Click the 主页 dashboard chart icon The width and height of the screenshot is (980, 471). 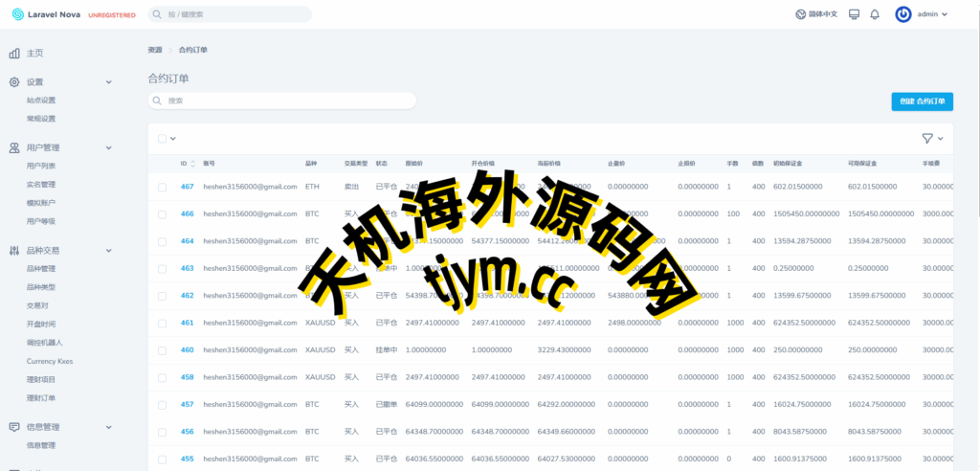pyautogui.click(x=14, y=53)
